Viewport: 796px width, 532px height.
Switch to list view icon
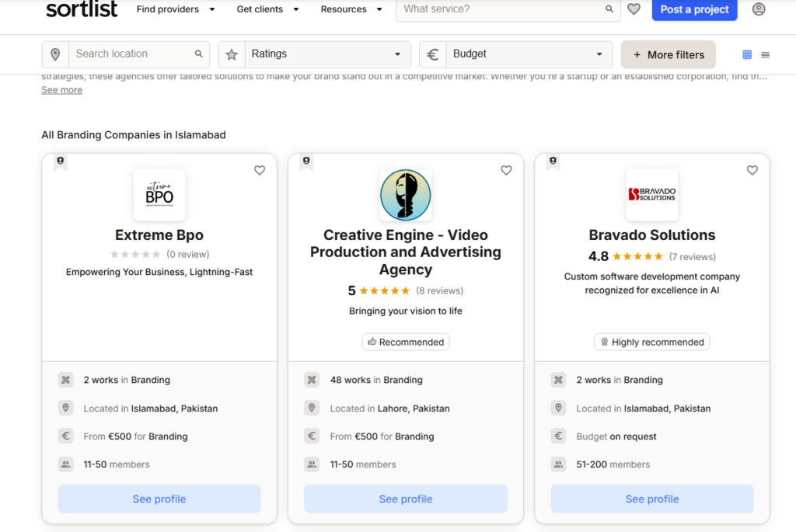(x=765, y=54)
